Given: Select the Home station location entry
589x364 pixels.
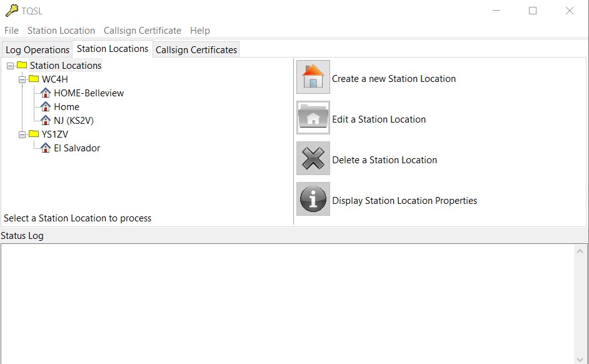Looking at the screenshot, I should tap(66, 107).
